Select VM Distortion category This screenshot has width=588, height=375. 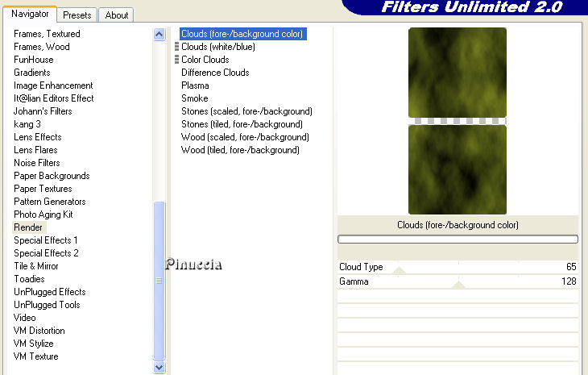[39, 331]
